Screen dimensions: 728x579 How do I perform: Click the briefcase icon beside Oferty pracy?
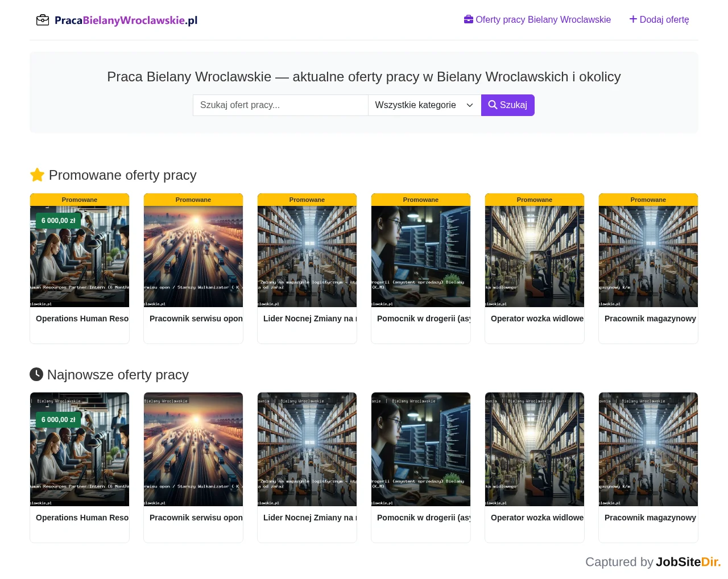pos(469,19)
